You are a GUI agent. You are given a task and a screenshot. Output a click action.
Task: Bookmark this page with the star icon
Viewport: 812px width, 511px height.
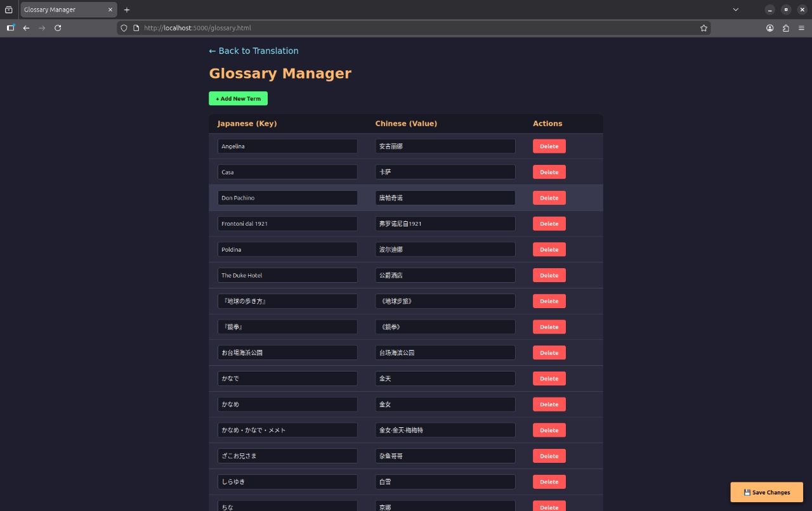(x=704, y=28)
